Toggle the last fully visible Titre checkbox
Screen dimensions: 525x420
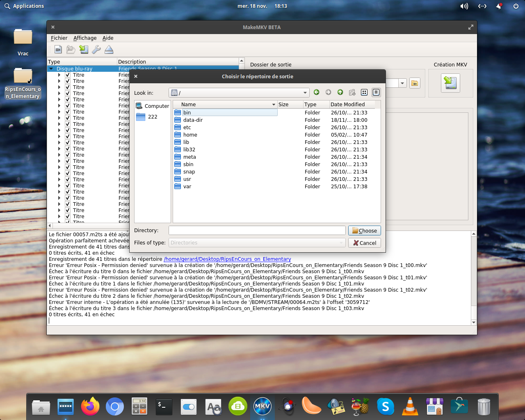click(x=68, y=217)
